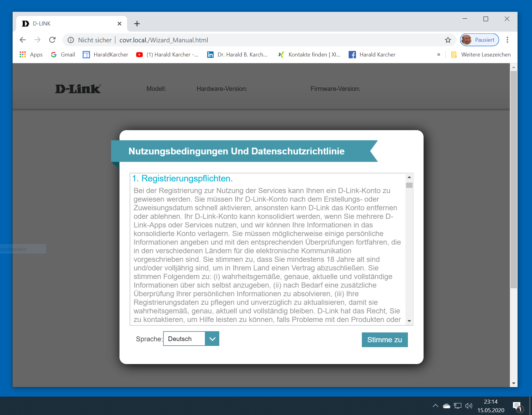Click the browser back arrow
Image resolution: width=532 pixels, height=415 pixels.
(23, 40)
